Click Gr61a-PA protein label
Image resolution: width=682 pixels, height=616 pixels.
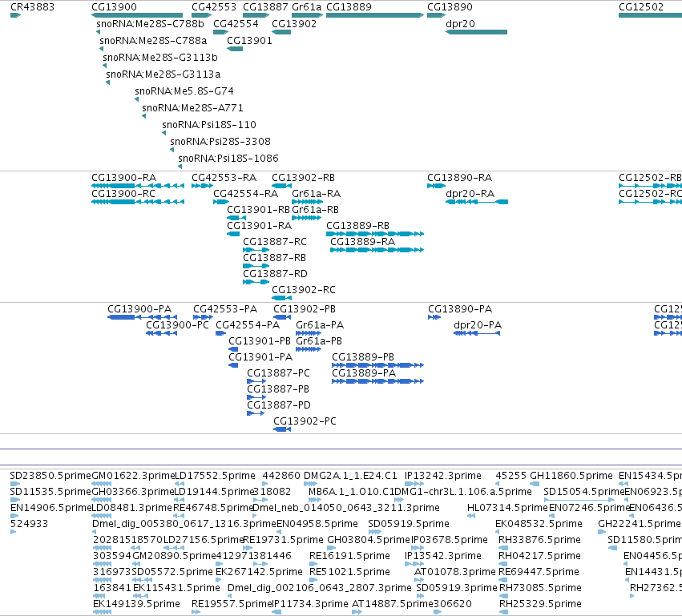(x=320, y=325)
